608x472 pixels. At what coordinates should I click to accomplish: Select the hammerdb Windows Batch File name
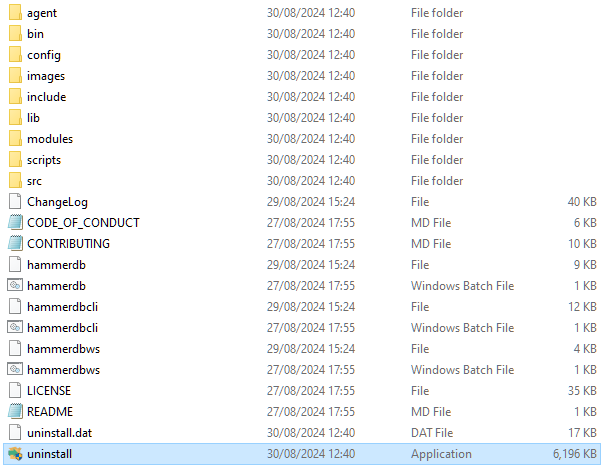56,286
